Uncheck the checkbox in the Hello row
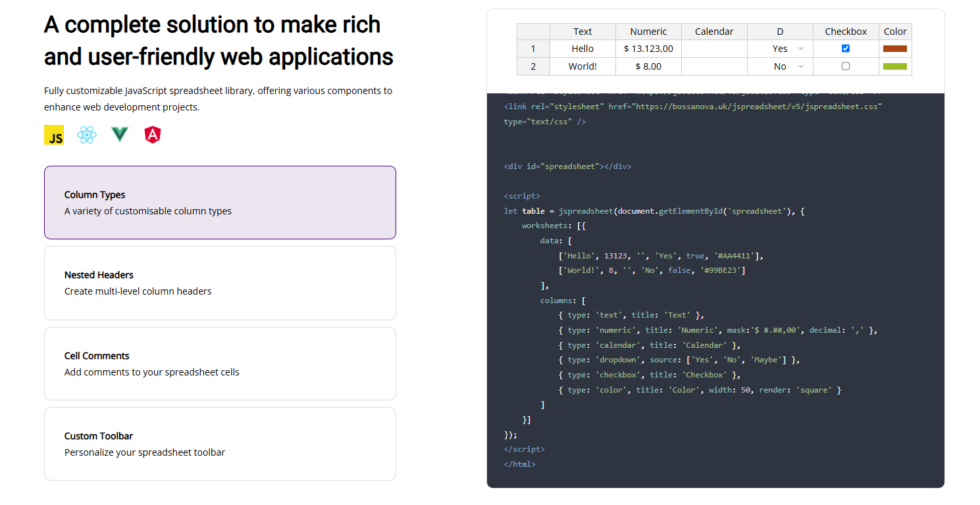Viewport: 980px width, 505px height. click(x=846, y=49)
